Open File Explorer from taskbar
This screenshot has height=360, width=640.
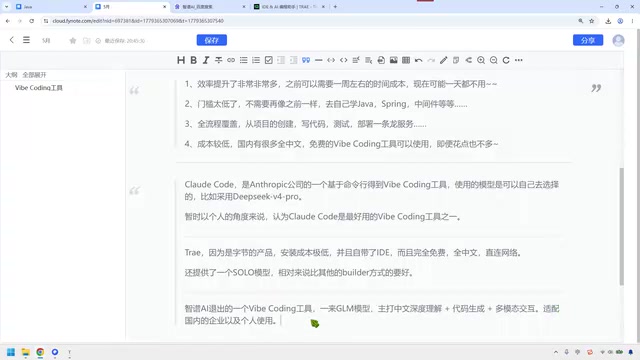click(26, 352)
